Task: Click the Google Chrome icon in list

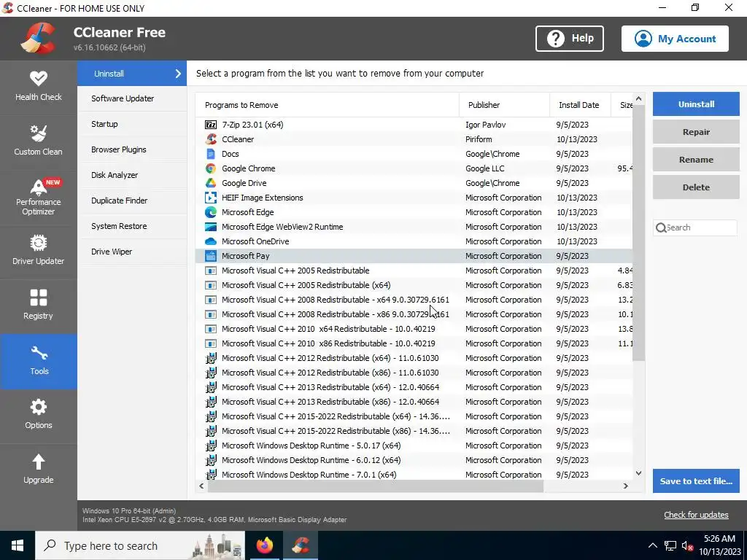Action: (211, 168)
